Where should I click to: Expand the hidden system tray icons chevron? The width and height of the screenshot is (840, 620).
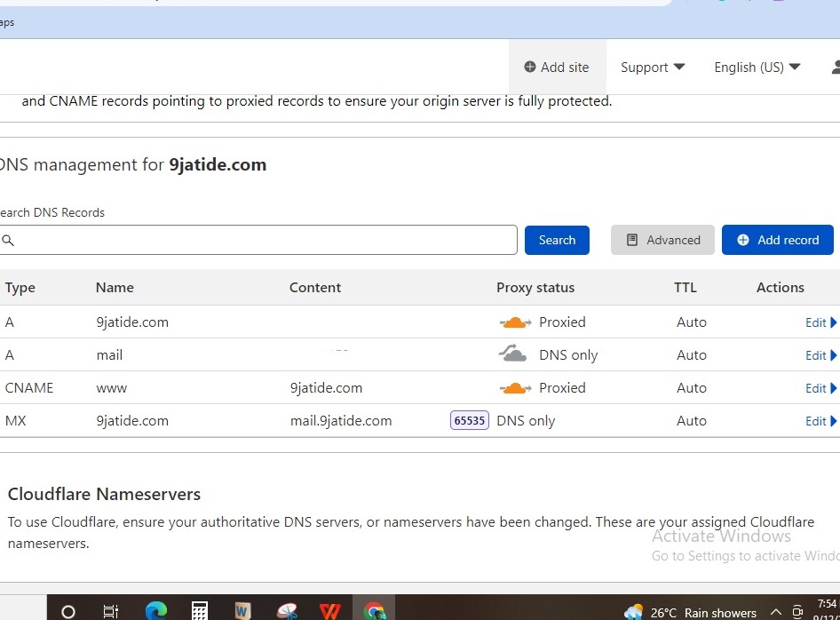[x=775, y=612]
